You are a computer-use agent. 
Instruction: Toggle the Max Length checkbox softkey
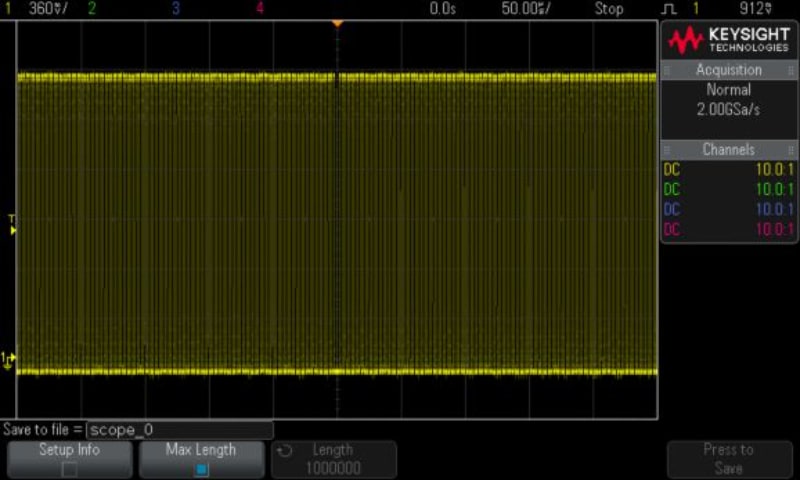click(202, 459)
